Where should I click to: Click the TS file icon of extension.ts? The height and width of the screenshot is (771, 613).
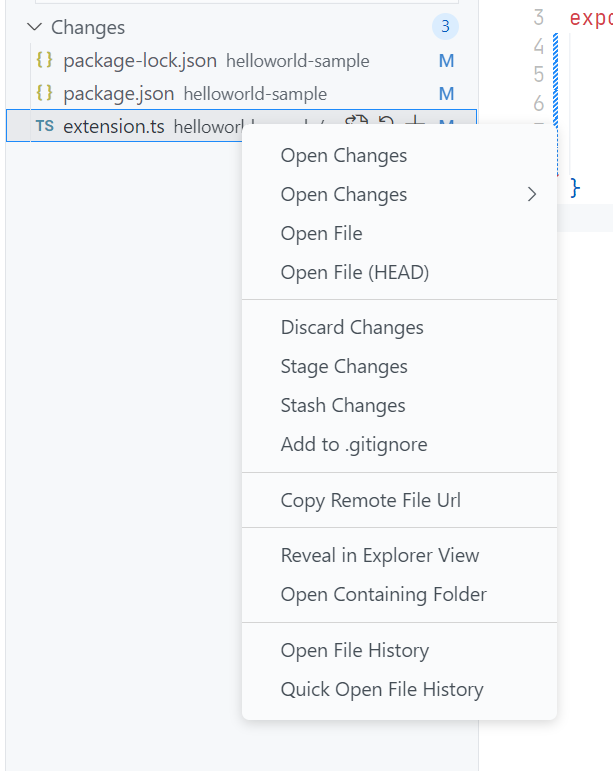(x=45, y=126)
